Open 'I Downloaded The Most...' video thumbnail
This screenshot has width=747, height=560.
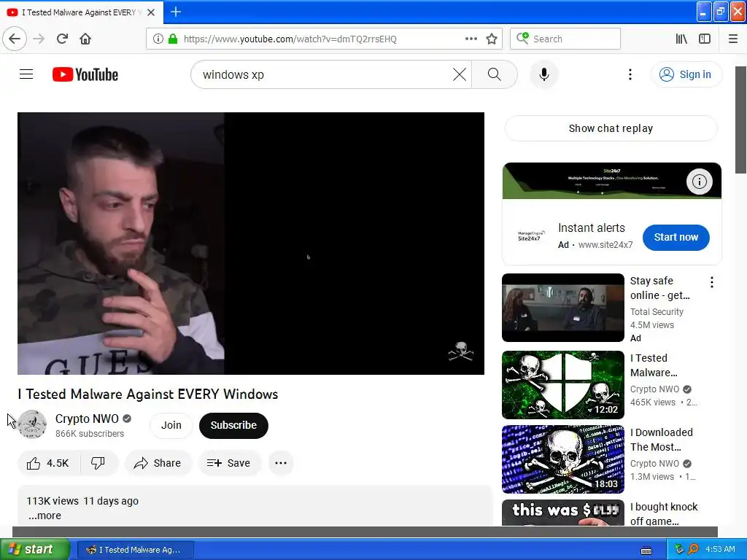(x=562, y=459)
